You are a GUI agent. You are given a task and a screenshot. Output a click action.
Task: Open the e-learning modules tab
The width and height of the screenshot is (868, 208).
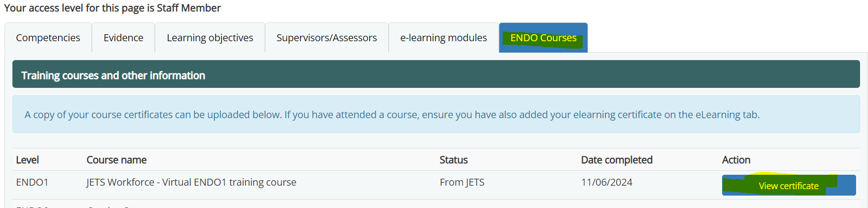coord(444,38)
